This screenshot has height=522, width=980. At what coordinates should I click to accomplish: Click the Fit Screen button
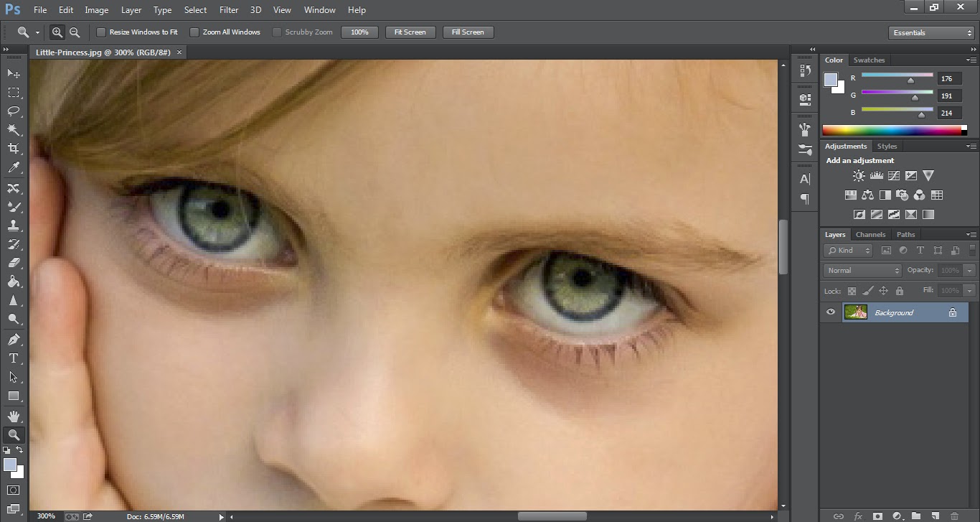coord(410,32)
